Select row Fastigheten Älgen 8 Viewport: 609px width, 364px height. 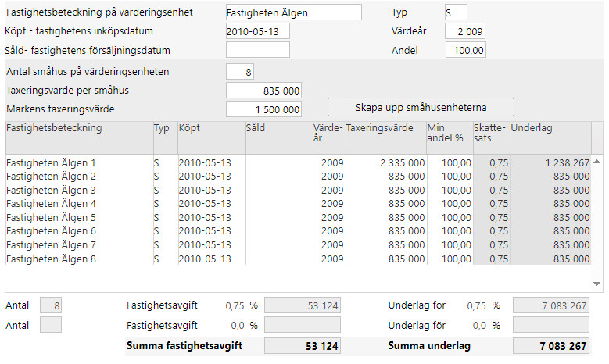click(x=298, y=259)
